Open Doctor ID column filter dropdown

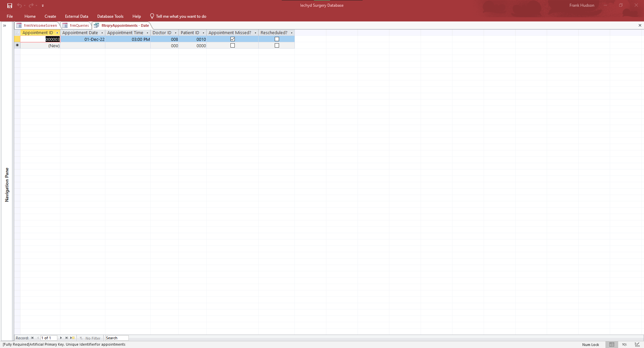point(175,33)
